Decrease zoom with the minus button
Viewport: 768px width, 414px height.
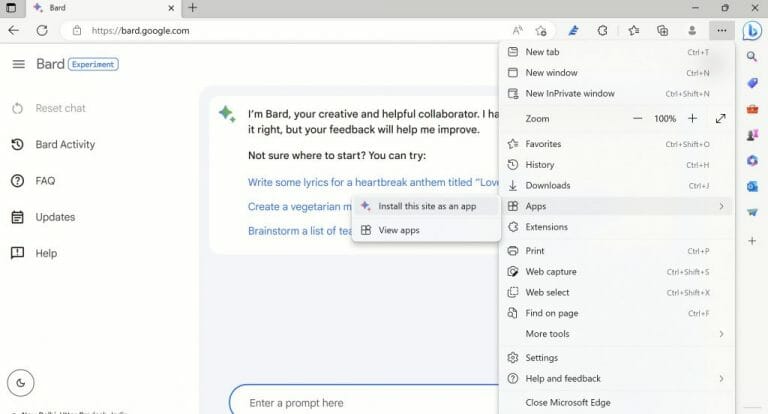(x=637, y=119)
